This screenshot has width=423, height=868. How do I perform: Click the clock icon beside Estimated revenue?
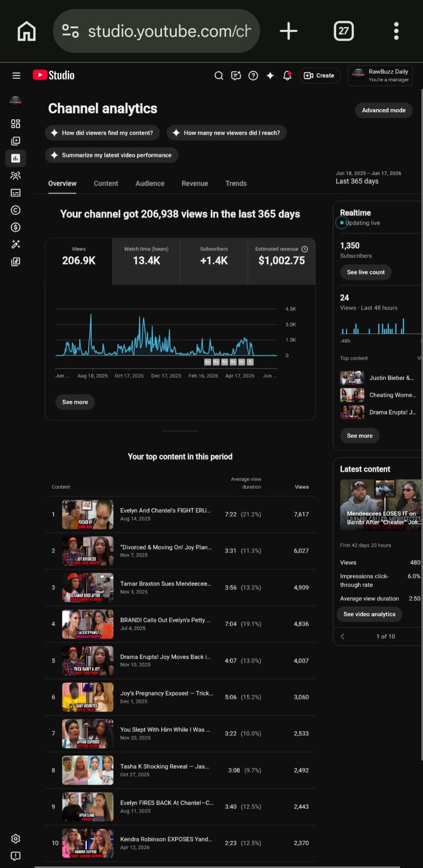pos(305,249)
